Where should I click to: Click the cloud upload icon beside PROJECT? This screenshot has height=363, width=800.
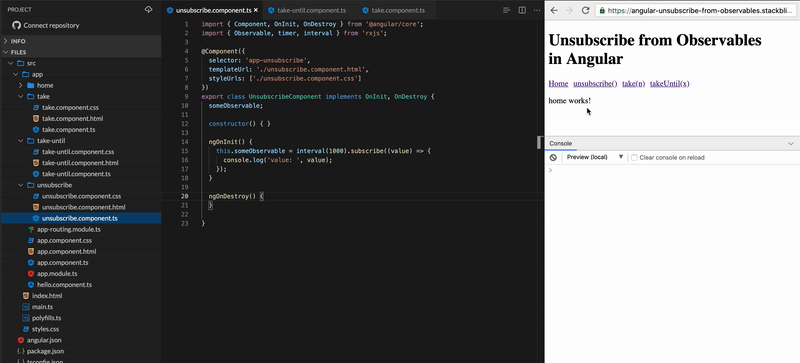click(x=148, y=9)
